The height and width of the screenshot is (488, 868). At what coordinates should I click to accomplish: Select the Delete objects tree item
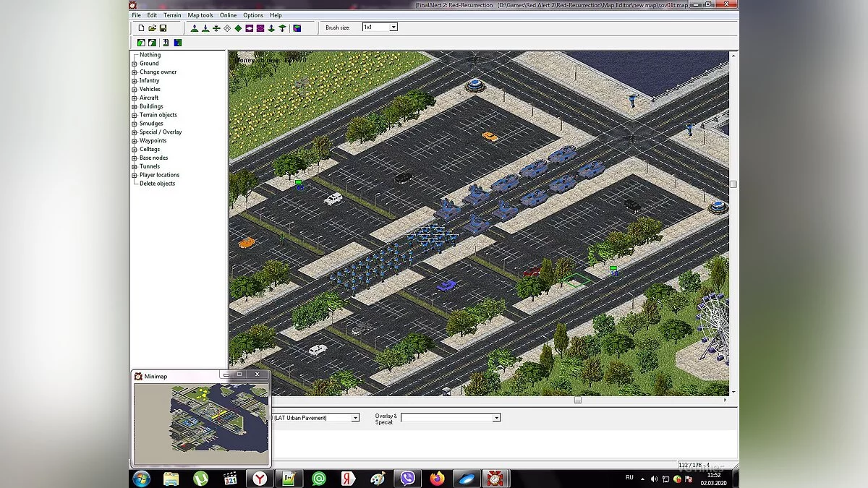click(157, 184)
